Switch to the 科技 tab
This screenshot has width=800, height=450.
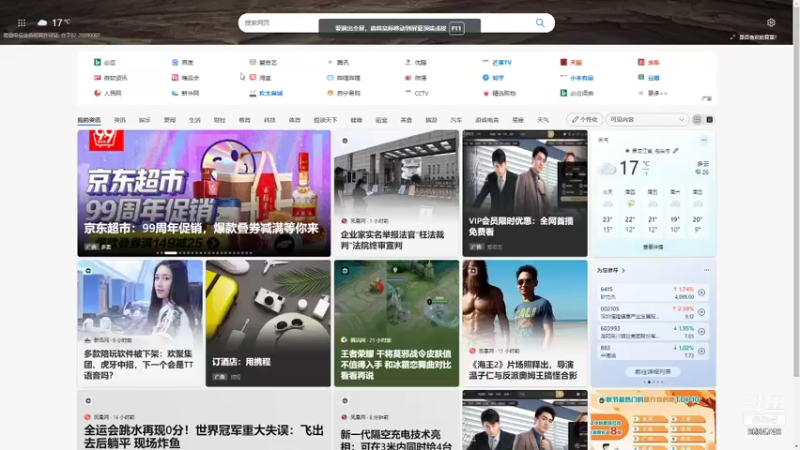tap(269, 120)
